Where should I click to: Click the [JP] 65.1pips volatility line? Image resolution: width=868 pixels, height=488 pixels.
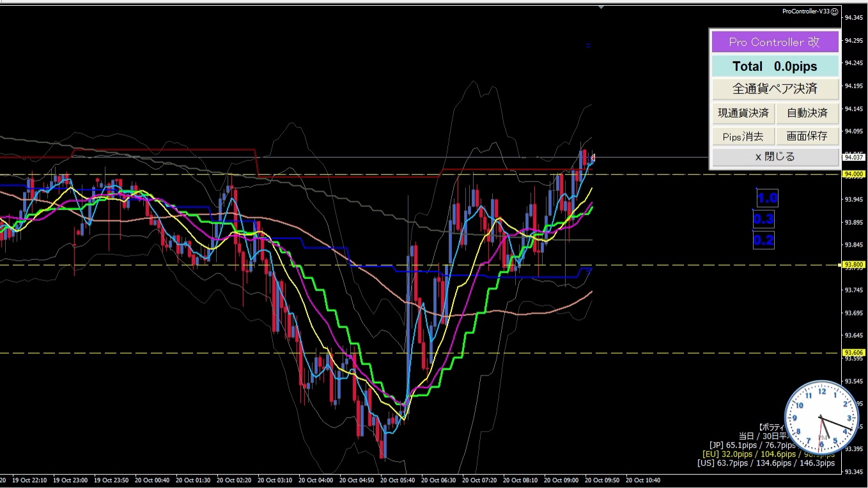752,445
